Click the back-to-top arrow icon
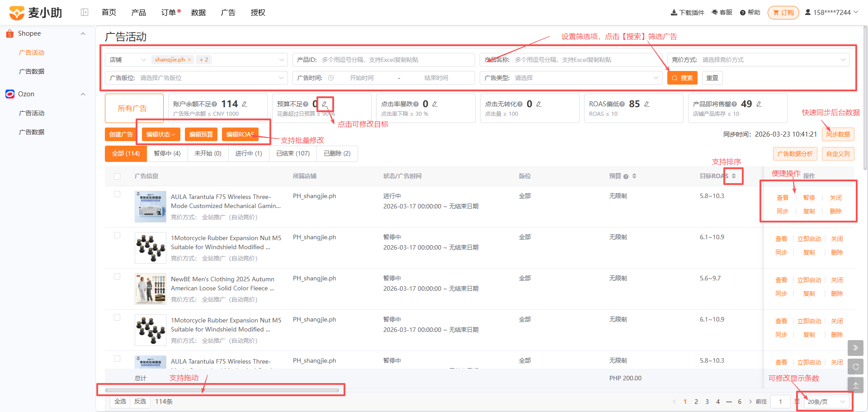868x412 pixels. pos(855,385)
